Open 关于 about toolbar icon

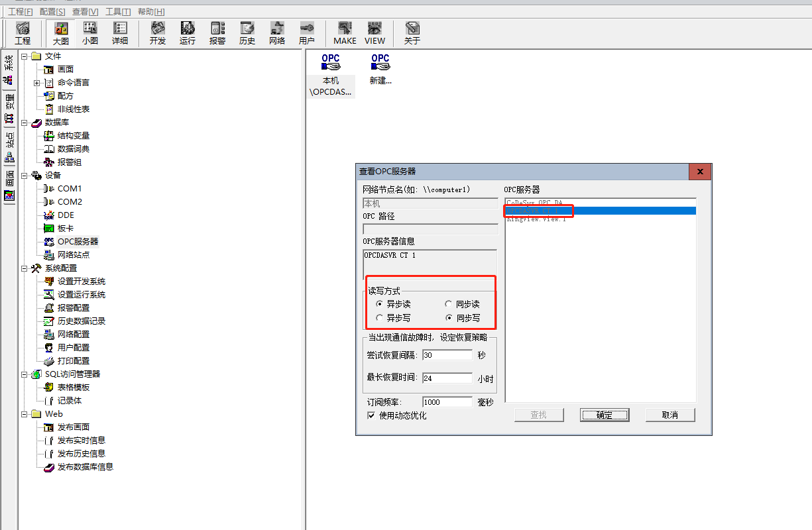(412, 33)
